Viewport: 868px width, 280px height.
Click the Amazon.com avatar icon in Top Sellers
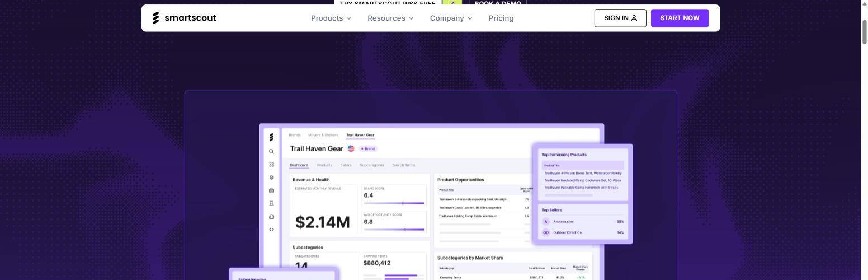click(x=546, y=222)
